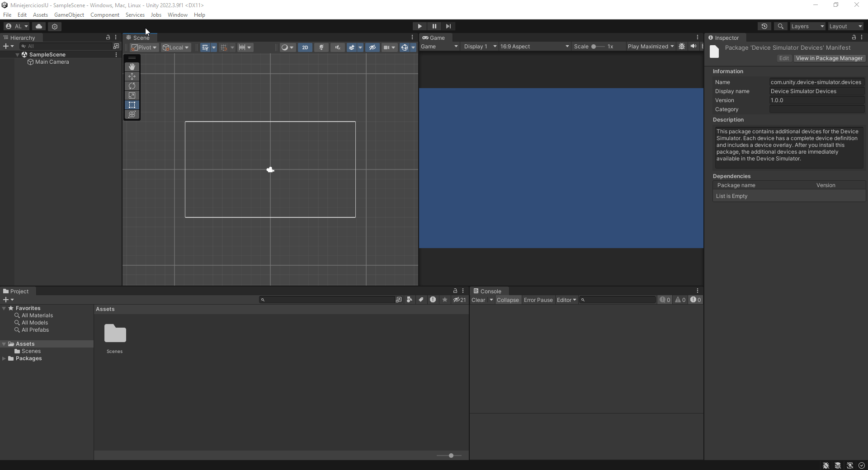Select the Rotate tool
Screen dimensions: 868x470
(132, 86)
